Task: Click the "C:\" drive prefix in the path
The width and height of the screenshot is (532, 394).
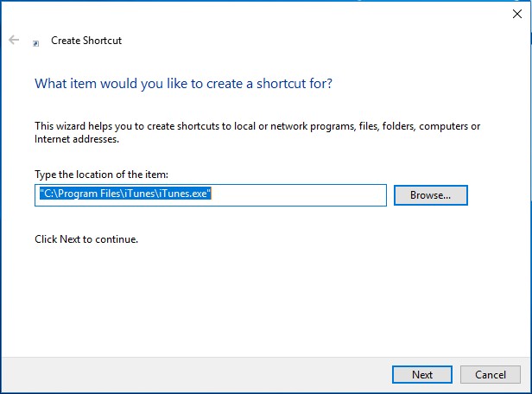Action: pyautogui.click(x=48, y=195)
